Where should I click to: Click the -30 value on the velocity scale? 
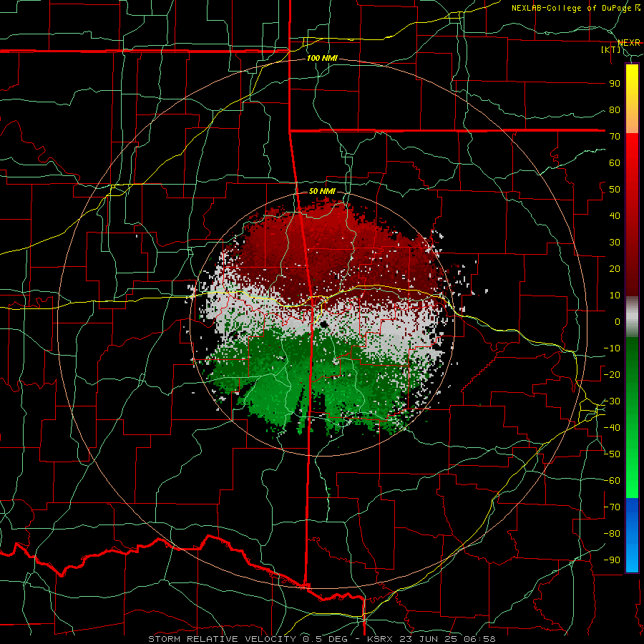coord(612,401)
